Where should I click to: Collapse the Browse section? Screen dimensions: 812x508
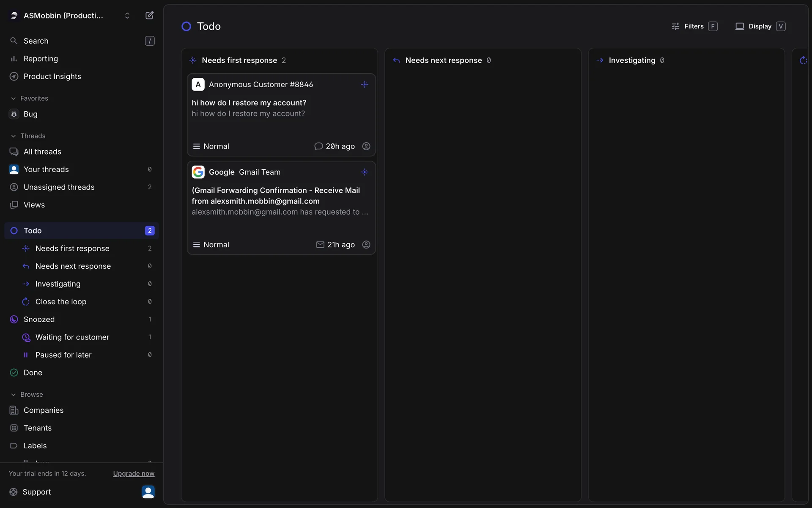pyautogui.click(x=14, y=395)
